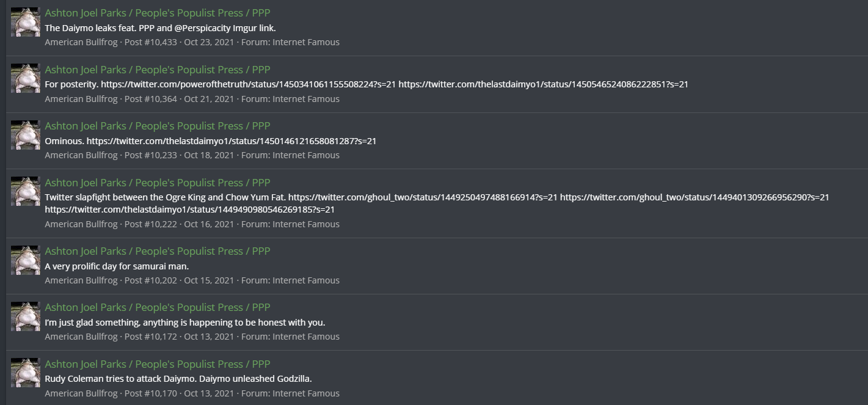
Task: Click the avatar beside Post #10,170
Action: 26,373
